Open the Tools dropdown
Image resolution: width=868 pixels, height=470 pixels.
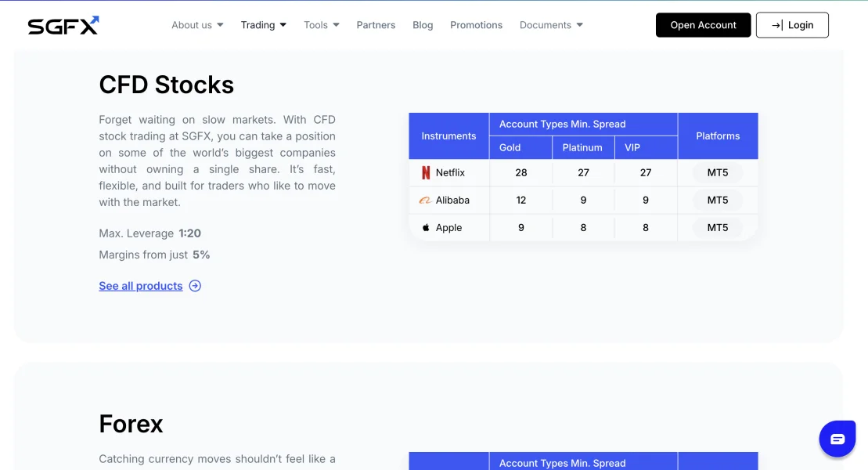pos(321,25)
